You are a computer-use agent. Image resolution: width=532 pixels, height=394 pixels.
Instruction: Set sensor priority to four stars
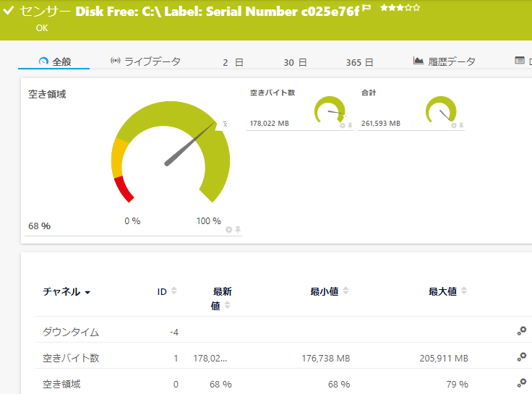[408, 7]
